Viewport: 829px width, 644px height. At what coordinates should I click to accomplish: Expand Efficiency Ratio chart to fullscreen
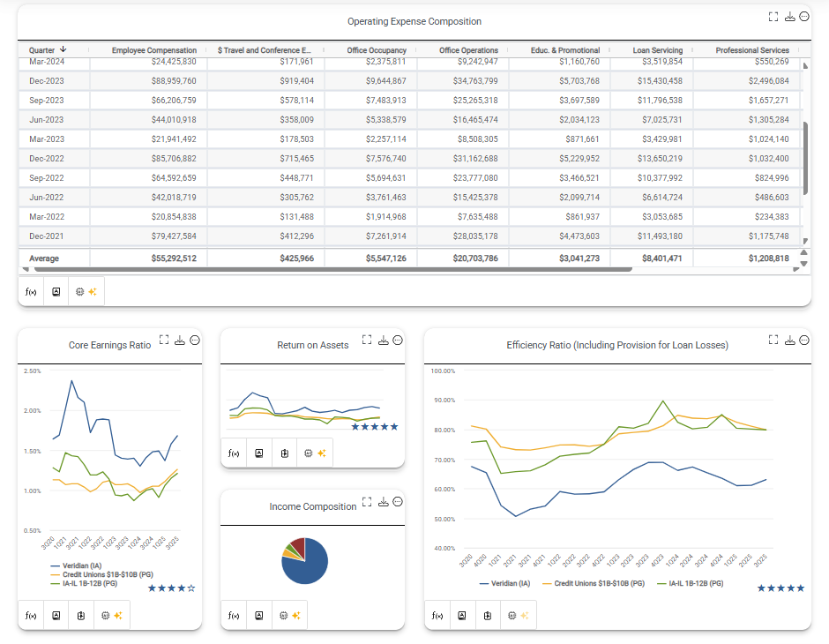(x=773, y=340)
